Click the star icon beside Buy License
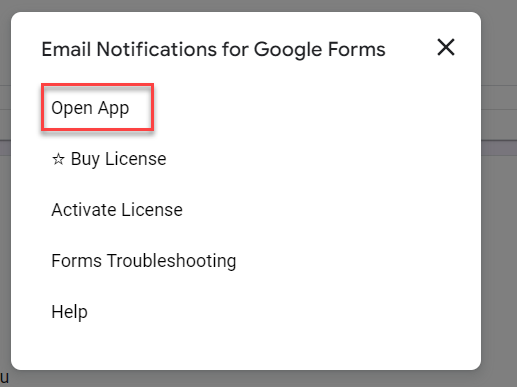 [58, 159]
